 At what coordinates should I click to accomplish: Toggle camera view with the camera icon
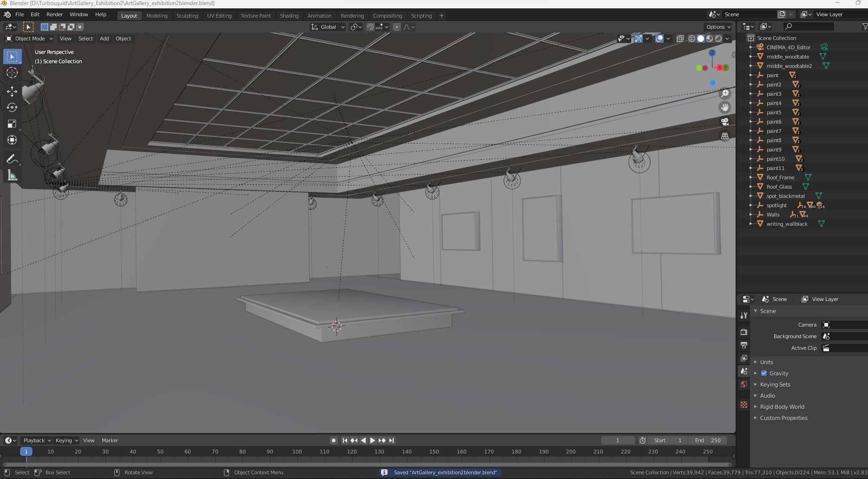point(725,122)
